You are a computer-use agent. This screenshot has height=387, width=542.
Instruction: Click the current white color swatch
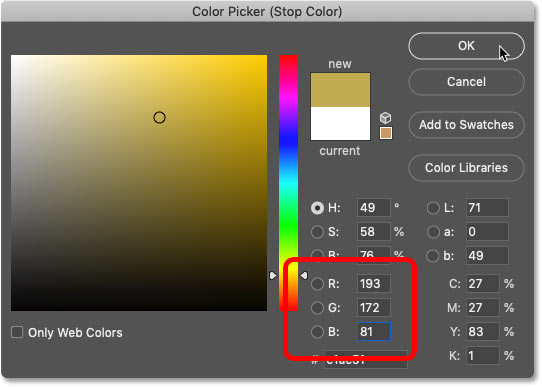tap(340, 123)
